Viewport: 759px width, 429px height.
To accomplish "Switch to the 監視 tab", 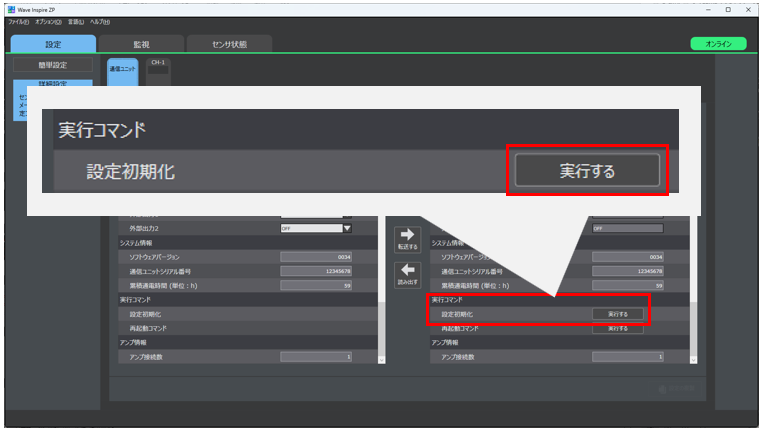I will tap(141, 44).
